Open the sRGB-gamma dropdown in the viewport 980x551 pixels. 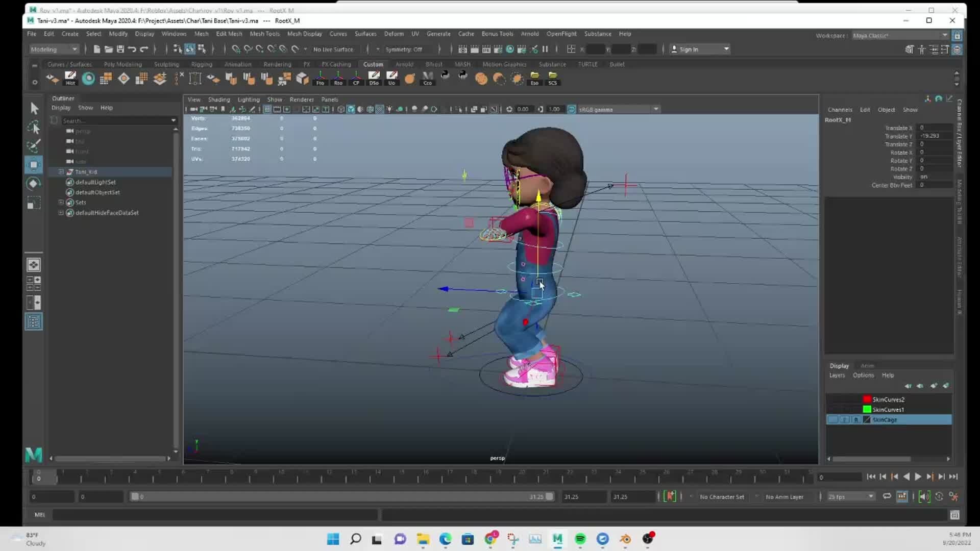pos(656,109)
